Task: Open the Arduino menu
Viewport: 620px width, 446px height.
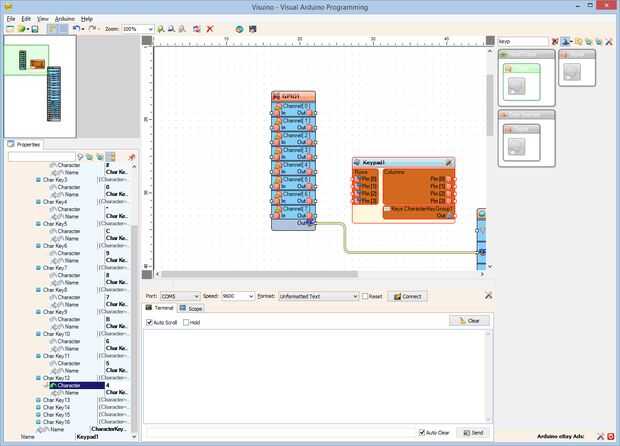Action: click(64, 19)
